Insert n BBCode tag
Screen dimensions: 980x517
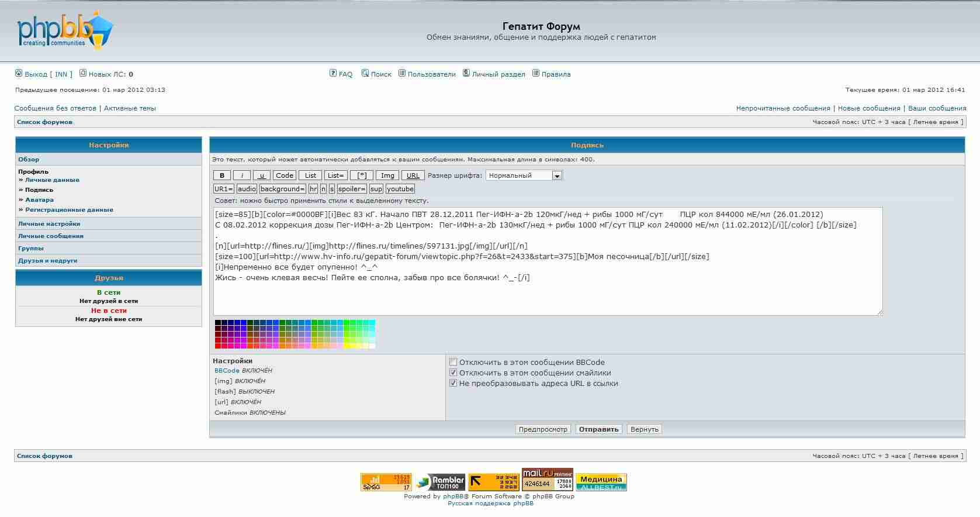coord(323,189)
